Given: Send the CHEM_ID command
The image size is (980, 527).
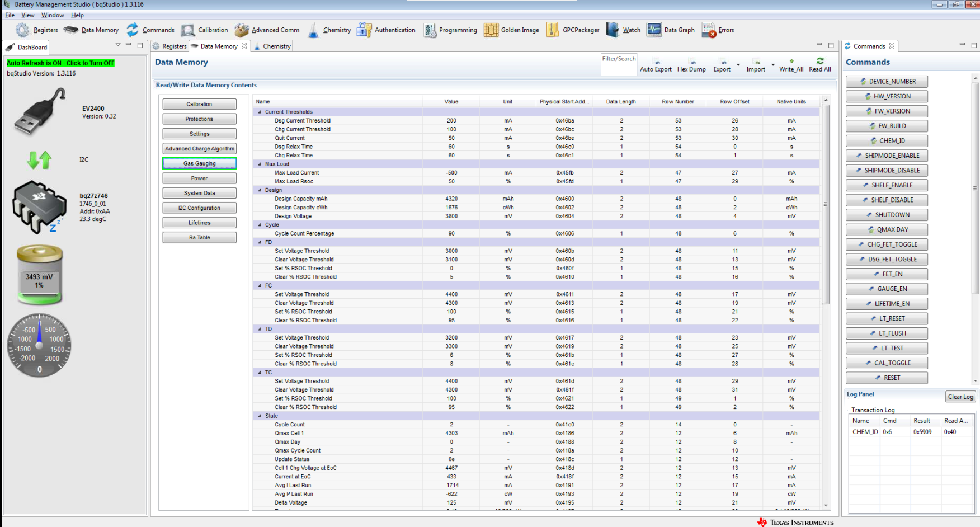Looking at the screenshot, I should tap(887, 141).
